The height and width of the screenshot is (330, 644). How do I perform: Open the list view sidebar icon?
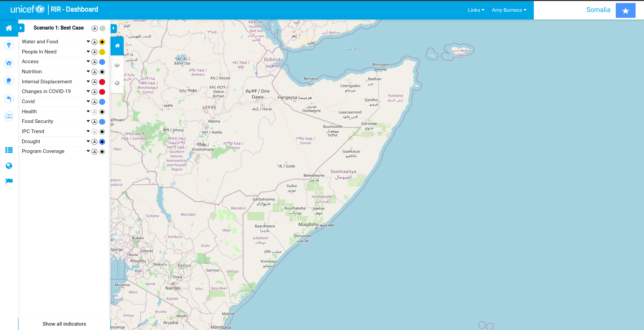(9, 150)
